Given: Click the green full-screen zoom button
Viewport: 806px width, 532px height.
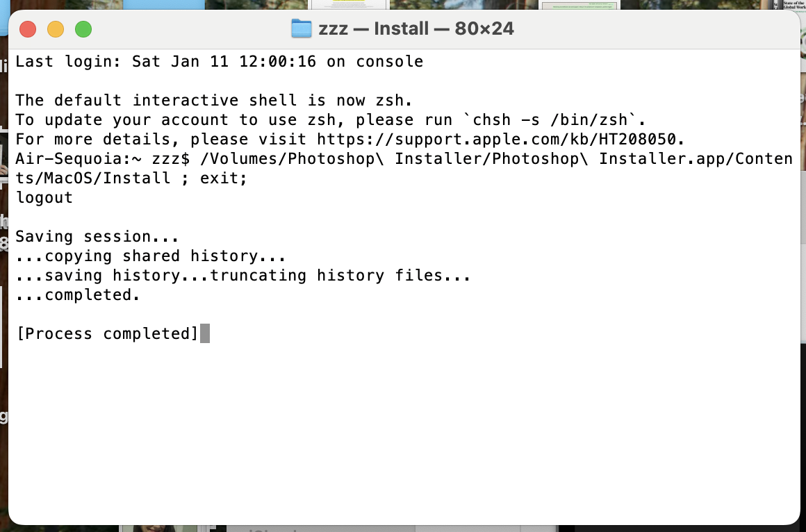Looking at the screenshot, I should tap(83, 29).
